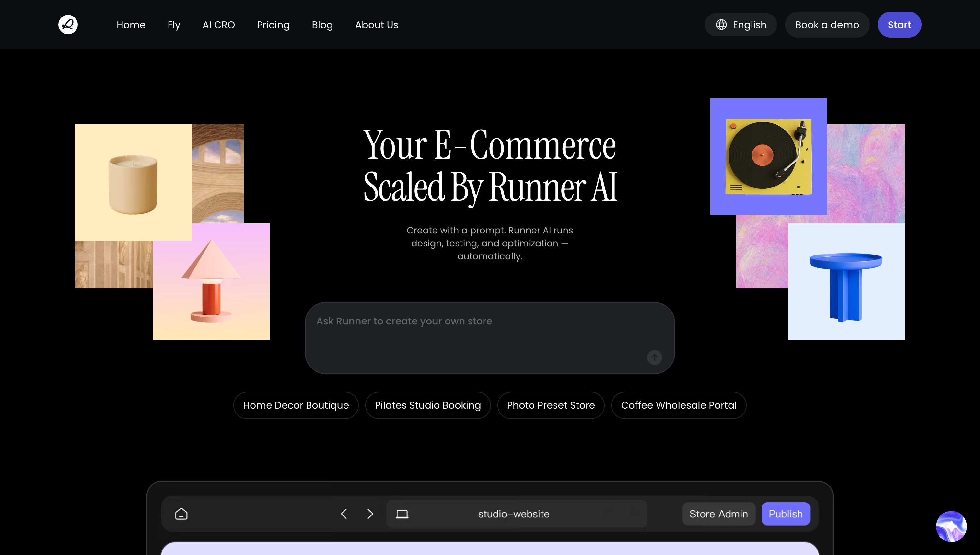Focus the Ask Runner prompt field
Screen dimensions: 980x555
pyautogui.click(x=490, y=338)
